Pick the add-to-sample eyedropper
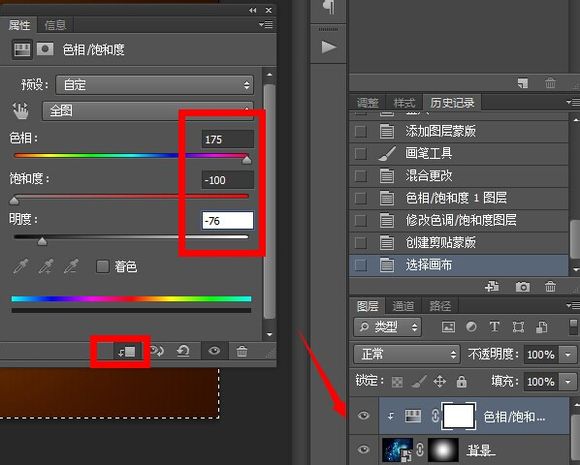This screenshot has height=465, width=580. pyautogui.click(x=46, y=266)
